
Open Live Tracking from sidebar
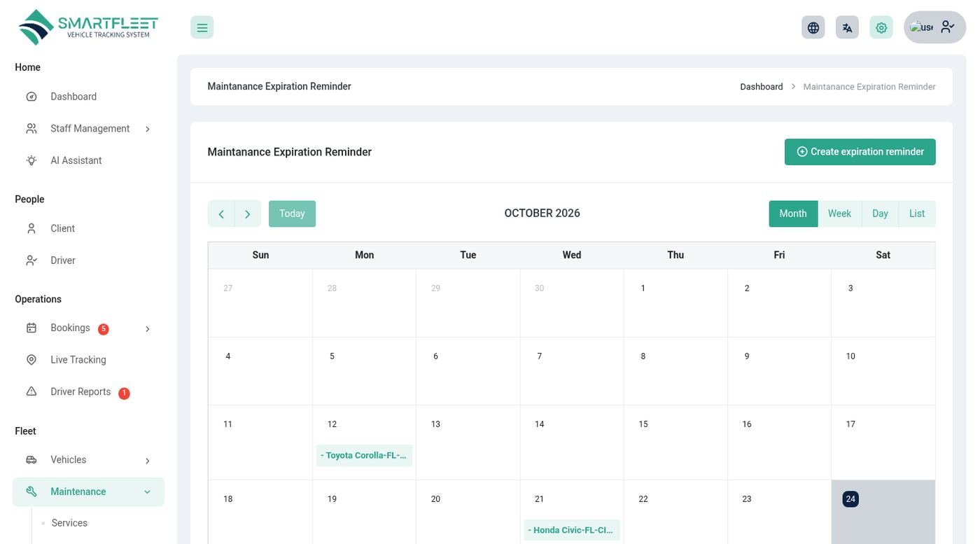(88, 360)
